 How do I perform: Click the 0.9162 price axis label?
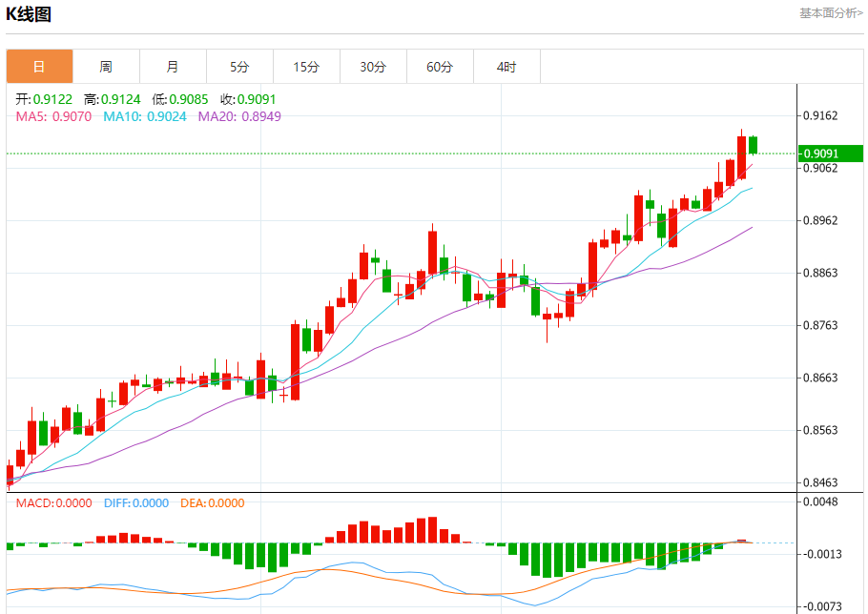tap(820, 115)
